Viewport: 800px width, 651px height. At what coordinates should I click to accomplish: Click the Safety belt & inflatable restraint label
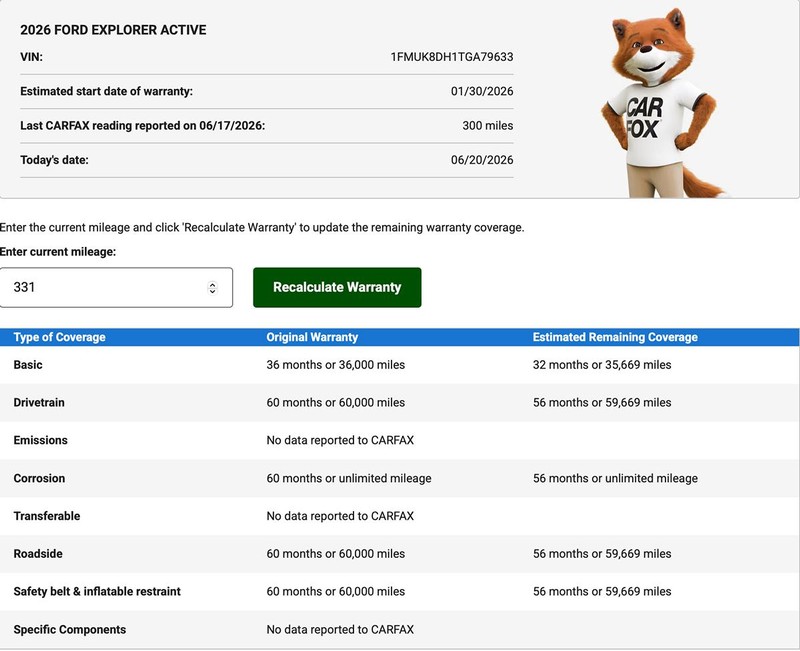[x=97, y=592]
